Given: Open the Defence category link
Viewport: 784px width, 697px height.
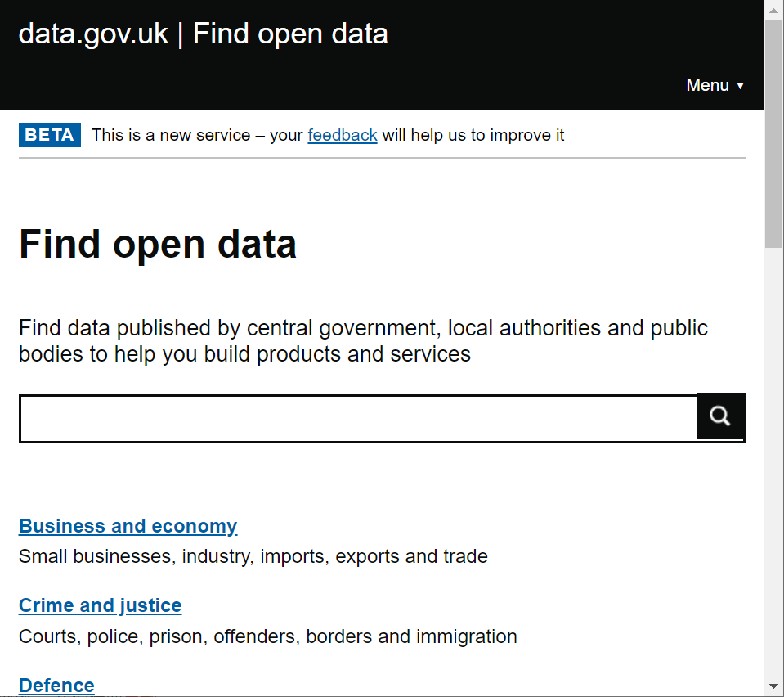Looking at the screenshot, I should [56, 685].
